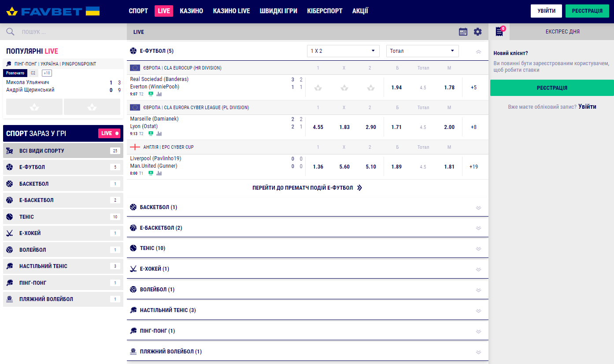This screenshot has height=364, width=614.
Task: Open the bet slip icon with badge
Action: [x=499, y=31]
